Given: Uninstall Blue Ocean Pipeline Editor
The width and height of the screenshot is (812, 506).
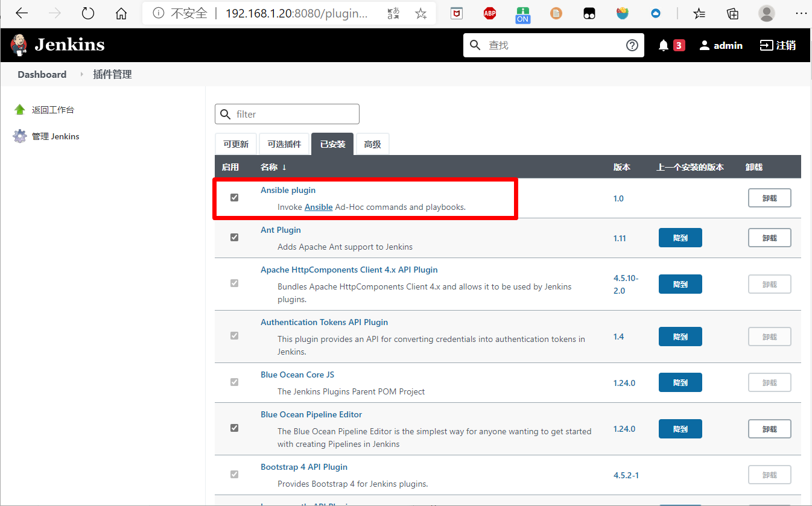Looking at the screenshot, I should pos(770,429).
